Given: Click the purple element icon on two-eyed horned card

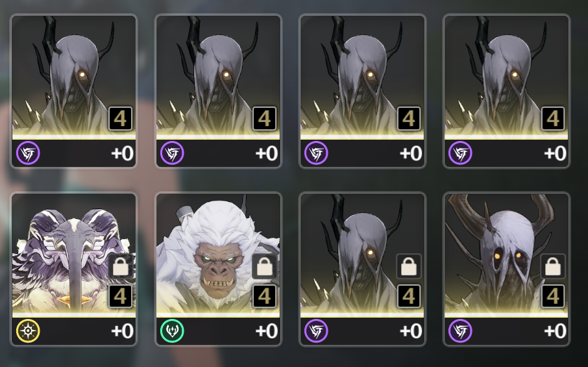Looking at the screenshot, I should coord(460,331).
